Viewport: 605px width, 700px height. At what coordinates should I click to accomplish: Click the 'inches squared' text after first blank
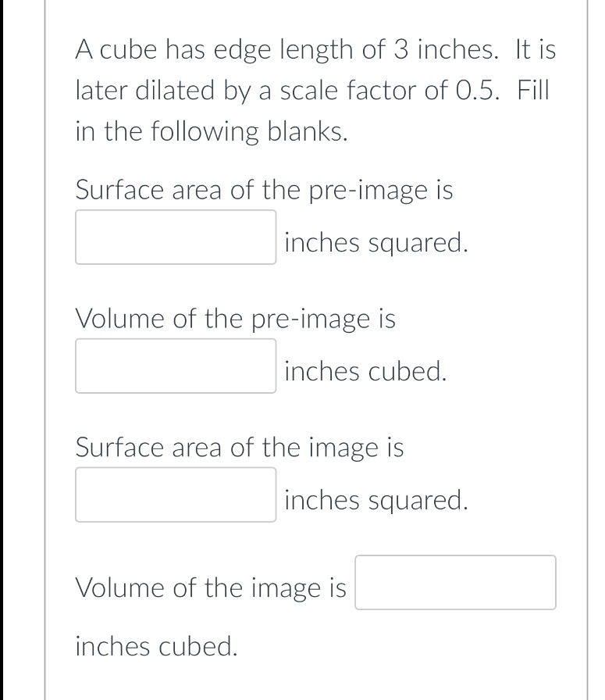(x=375, y=243)
